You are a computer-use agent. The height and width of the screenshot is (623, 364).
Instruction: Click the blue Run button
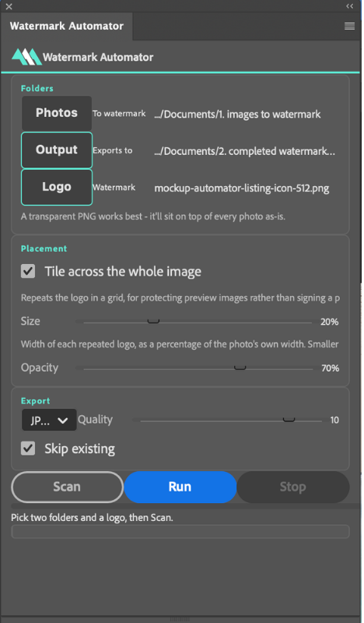[x=180, y=487]
